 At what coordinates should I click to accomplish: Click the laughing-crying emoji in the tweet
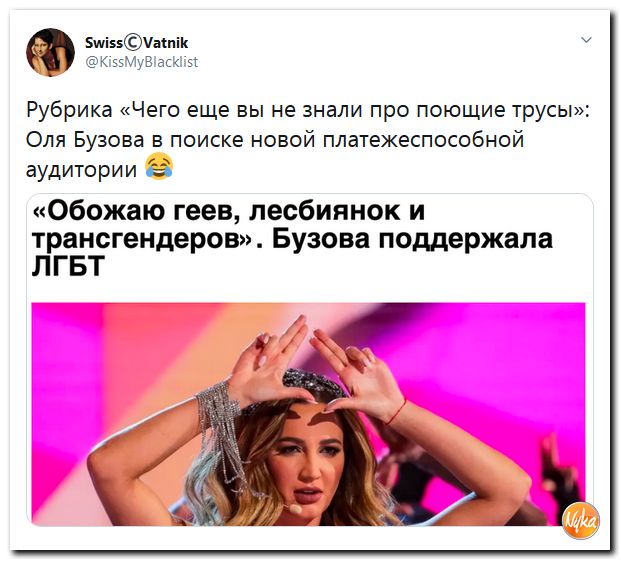click(159, 166)
